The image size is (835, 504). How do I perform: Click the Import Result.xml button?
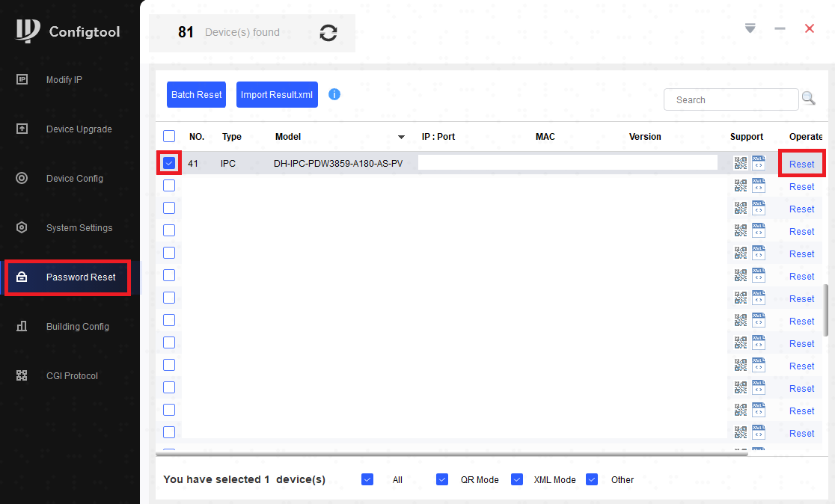277,95
